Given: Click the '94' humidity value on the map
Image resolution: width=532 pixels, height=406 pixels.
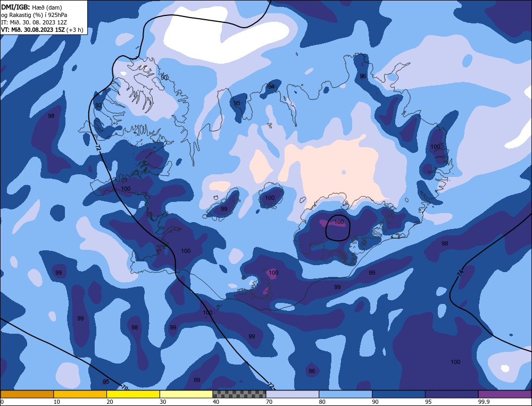Looking at the screenshot, I should click(x=271, y=87).
